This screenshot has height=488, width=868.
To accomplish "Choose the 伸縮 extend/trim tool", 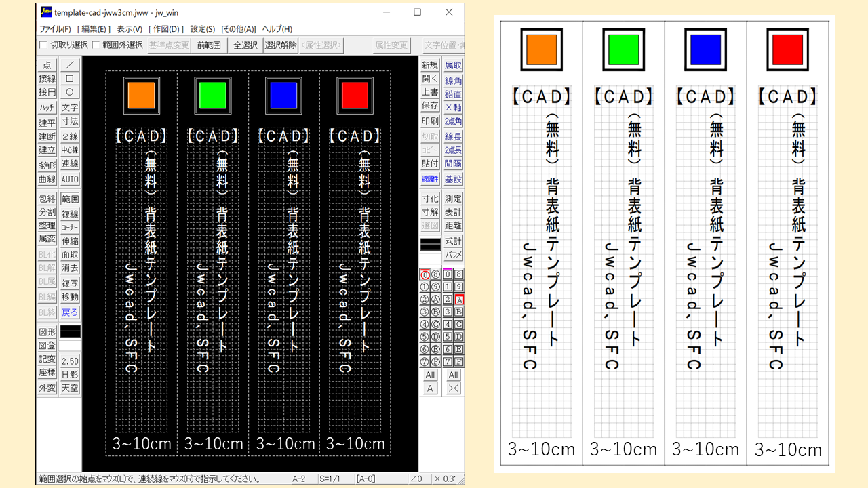I will pos(70,241).
